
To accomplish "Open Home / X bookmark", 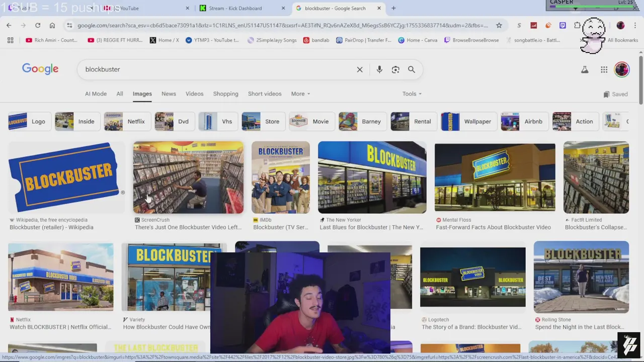I will [165, 40].
